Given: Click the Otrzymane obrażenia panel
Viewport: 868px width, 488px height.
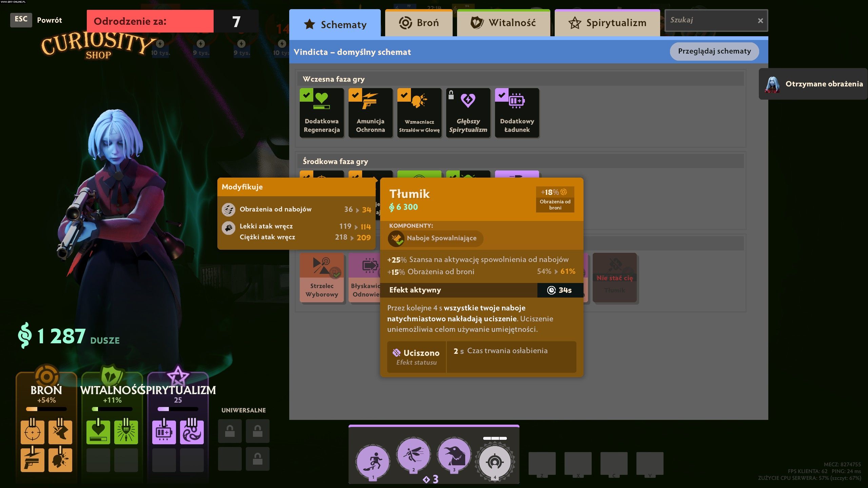Looking at the screenshot, I should pyautogui.click(x=813, y=84).
